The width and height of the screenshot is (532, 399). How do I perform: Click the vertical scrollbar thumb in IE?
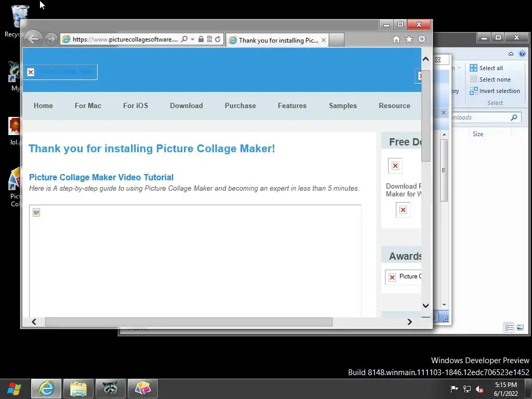[426, 115]
